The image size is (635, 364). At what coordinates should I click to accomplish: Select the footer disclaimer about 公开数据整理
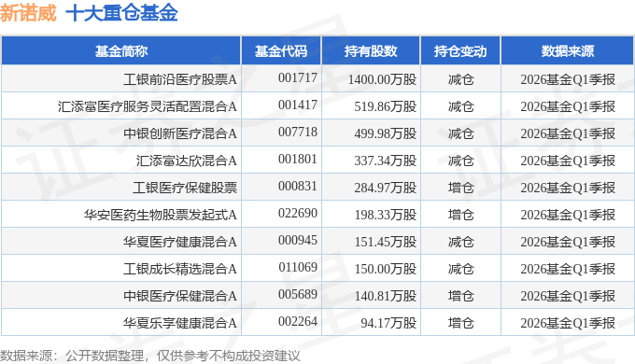click(x=150, y=356)
